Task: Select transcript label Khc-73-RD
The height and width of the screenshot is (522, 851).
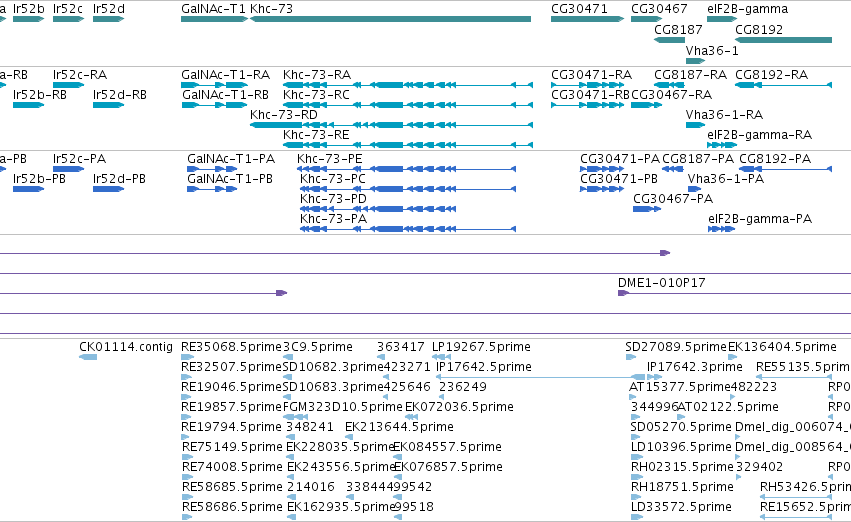Action: (x=284, y=114)
